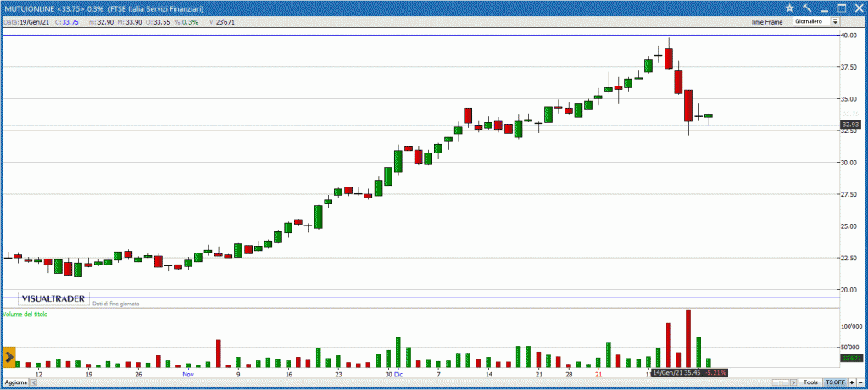The height and width of the screenshot is (390, 868).
Task: Click the 26 date label on date axis
Action: point(139,375)
